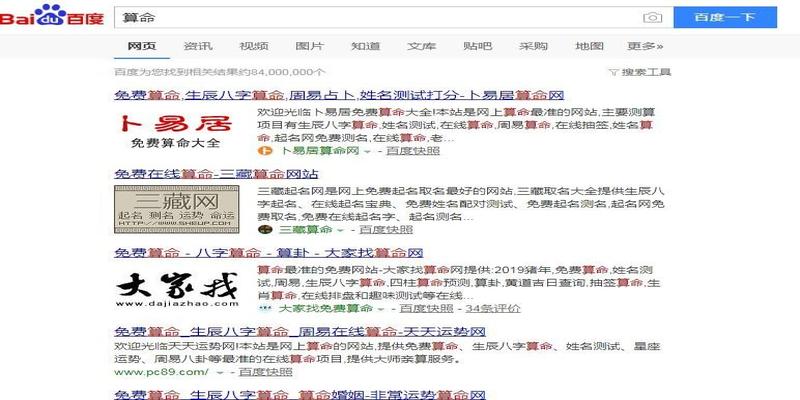This screenshot has width=800, height=400.
Task: Open result title 卜易居算命网
Action: point(339,95)
